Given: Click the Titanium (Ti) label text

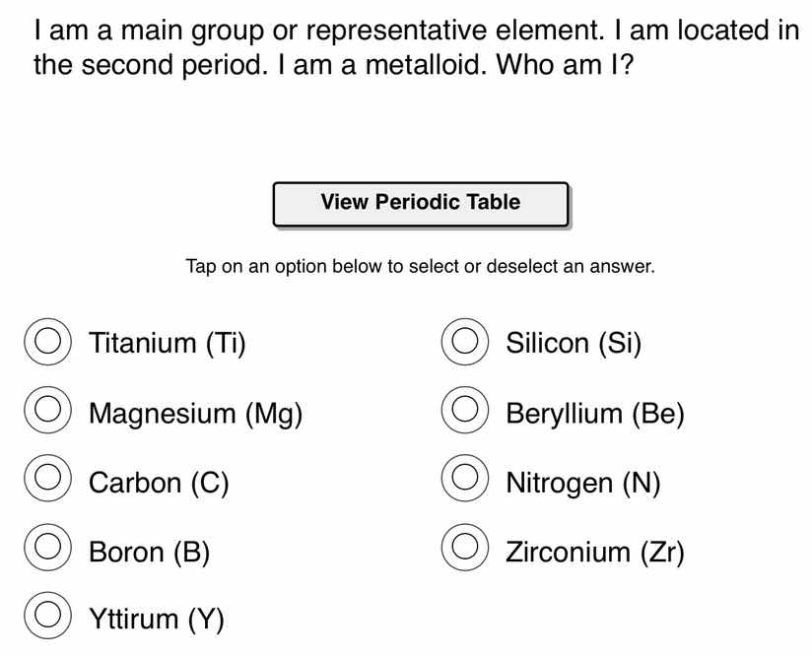Looking at the screenshot, I should point(168,343).
